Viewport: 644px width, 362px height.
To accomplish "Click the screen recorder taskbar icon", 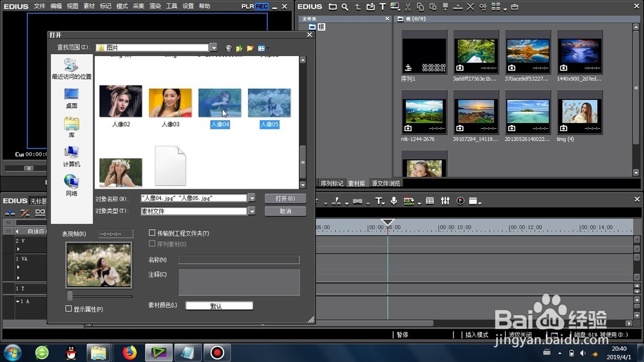I will click(217, 352).
